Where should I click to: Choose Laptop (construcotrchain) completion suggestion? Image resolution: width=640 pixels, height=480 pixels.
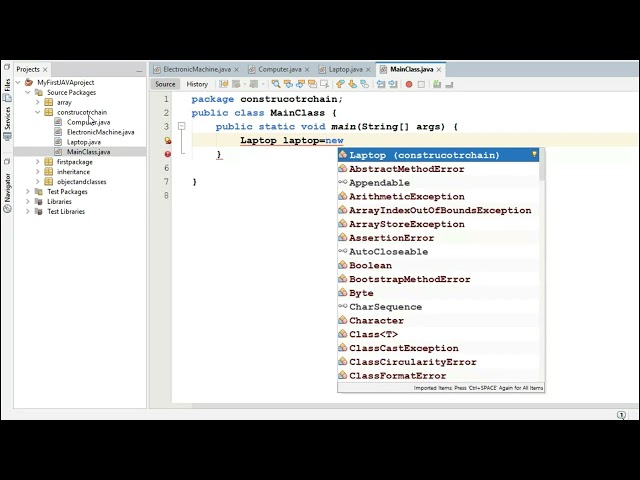[x=438, y=155]
